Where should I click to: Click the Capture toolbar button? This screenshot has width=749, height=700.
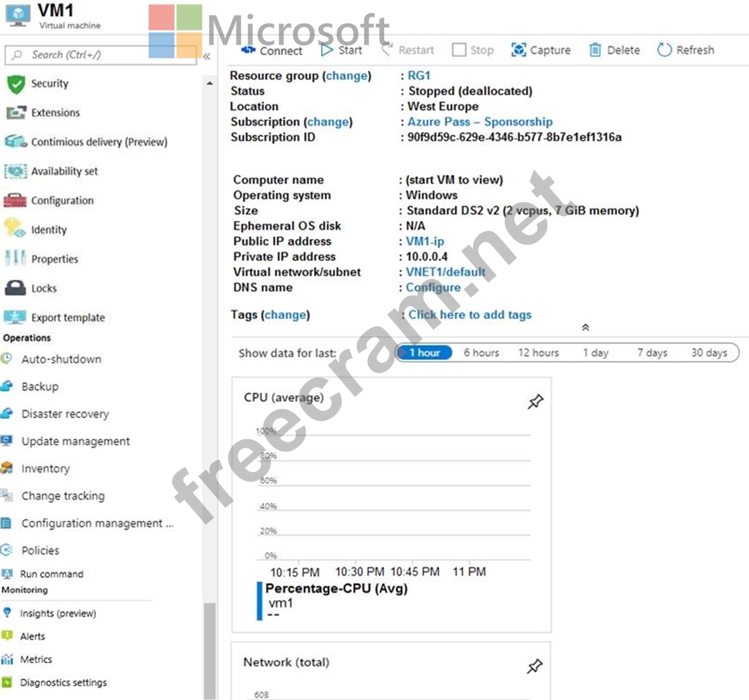540,50
